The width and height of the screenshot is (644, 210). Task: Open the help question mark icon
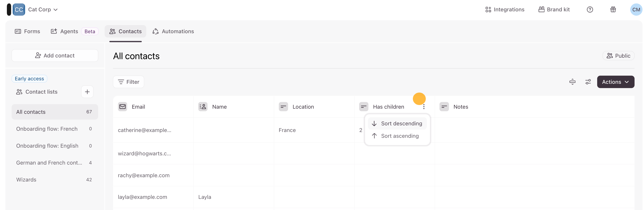(x=590, y=9)
